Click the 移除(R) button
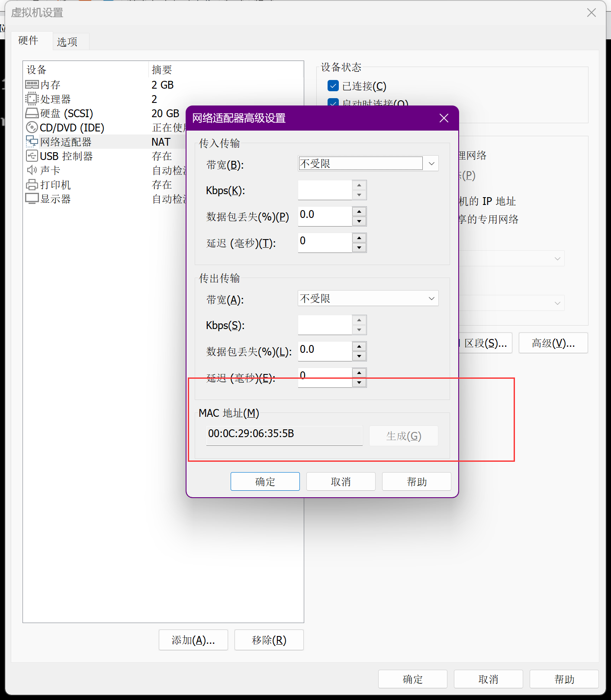The image size is (611, 700). coord(269,640)
